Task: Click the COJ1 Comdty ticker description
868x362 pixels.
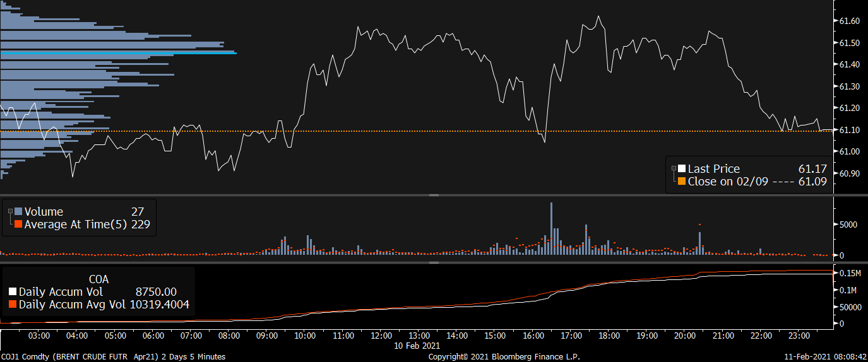Action: pos(113,357)
